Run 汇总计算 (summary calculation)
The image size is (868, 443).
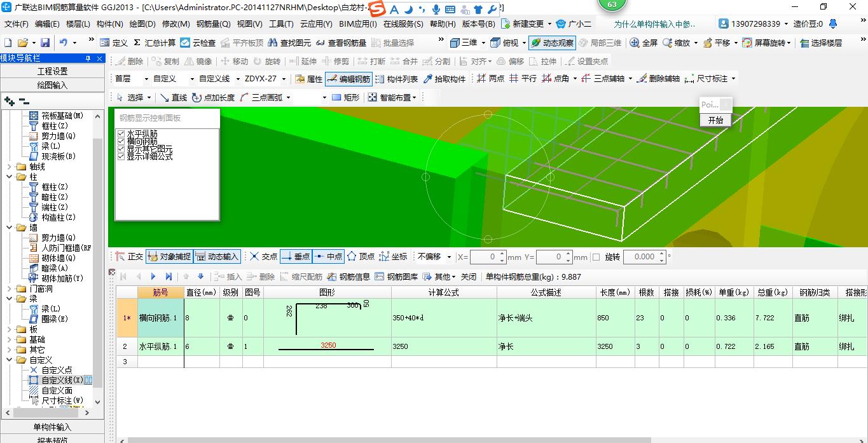155,43
